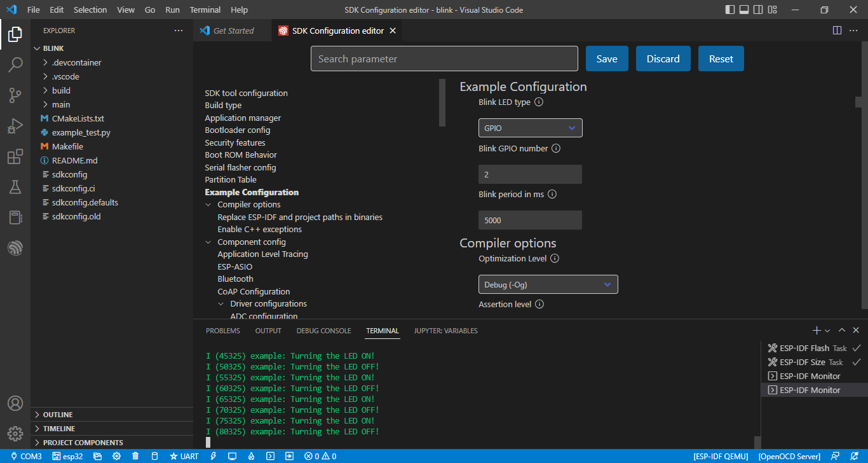Click the Discard button
868x463 pixels.
[663, 59]
